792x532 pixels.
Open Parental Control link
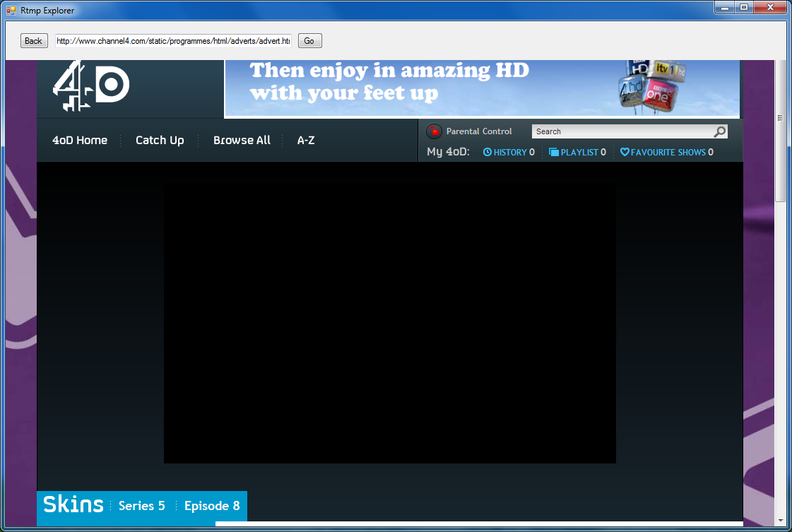pyautogui.click(x=479, y=131)
